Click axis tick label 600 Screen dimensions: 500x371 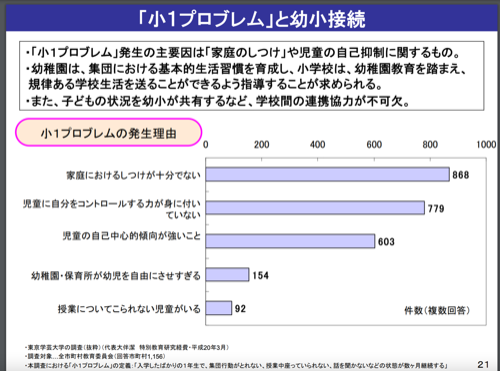click(374, 145)
